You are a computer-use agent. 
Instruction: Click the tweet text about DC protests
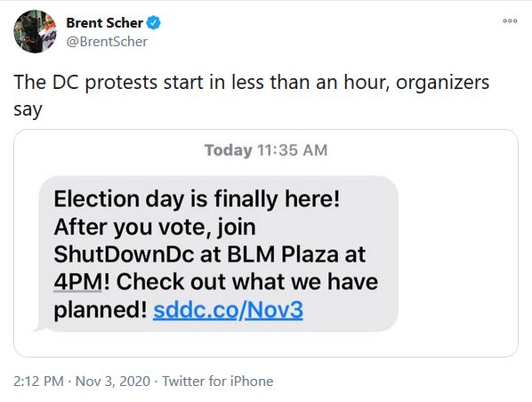252,96
